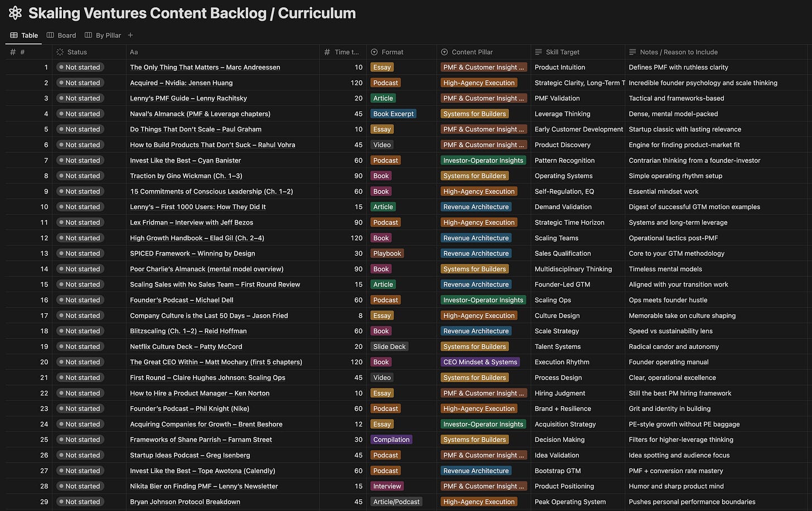Open Frameworks of Shane Parrish – Farnam Street
Screen dimensions: 812x511
coord(201,440)
